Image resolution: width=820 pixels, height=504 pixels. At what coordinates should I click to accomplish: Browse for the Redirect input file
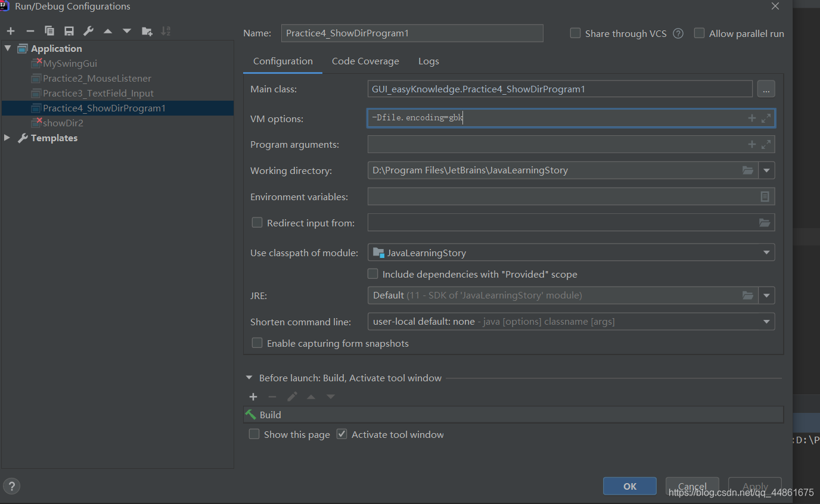pos(765,223)
